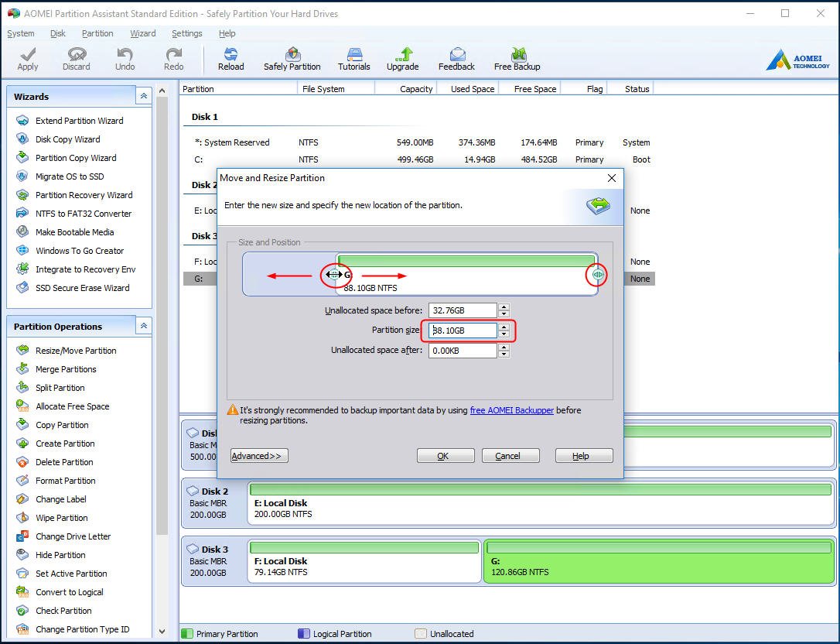Close the Move and Resize Partition dialog

point(612,178)
